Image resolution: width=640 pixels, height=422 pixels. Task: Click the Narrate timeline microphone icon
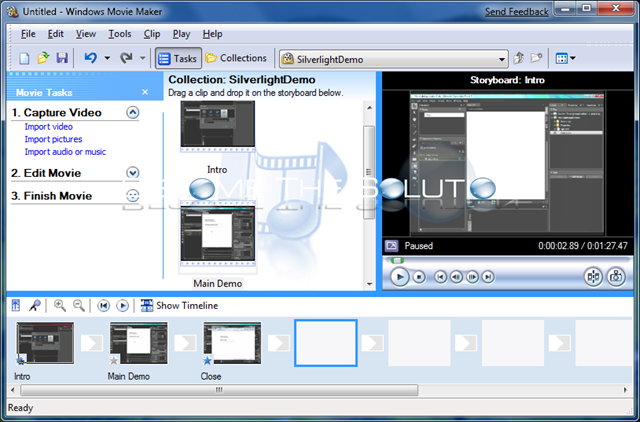pos(35,305)
